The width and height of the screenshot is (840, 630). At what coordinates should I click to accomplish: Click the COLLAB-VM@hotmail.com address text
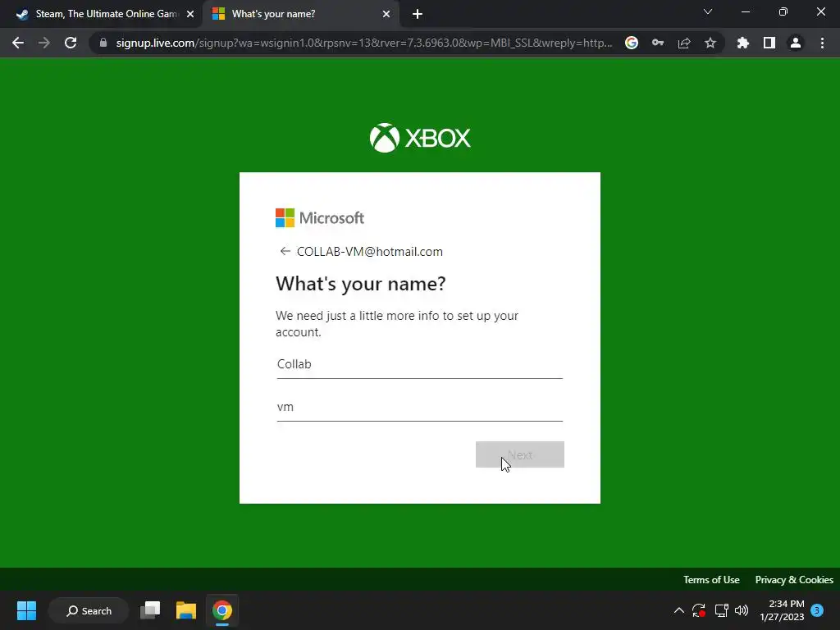(x=370, y=252)
